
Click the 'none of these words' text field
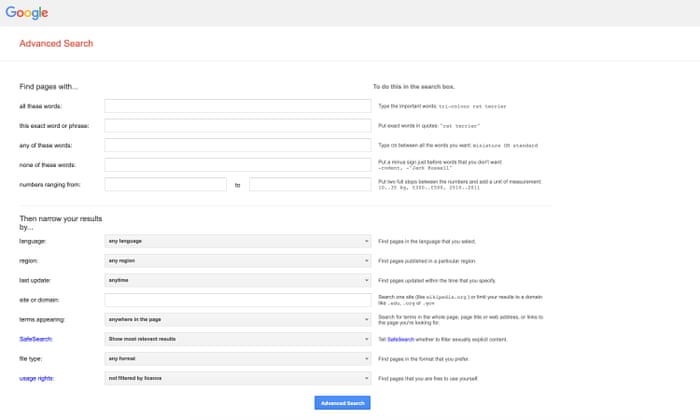pos(238,165)
